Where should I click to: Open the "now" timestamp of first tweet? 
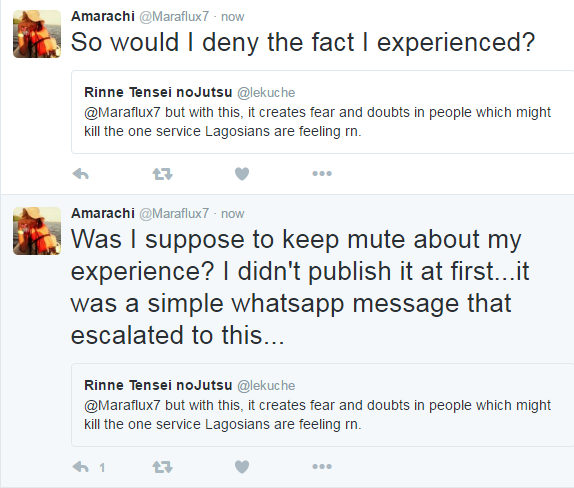232,17
